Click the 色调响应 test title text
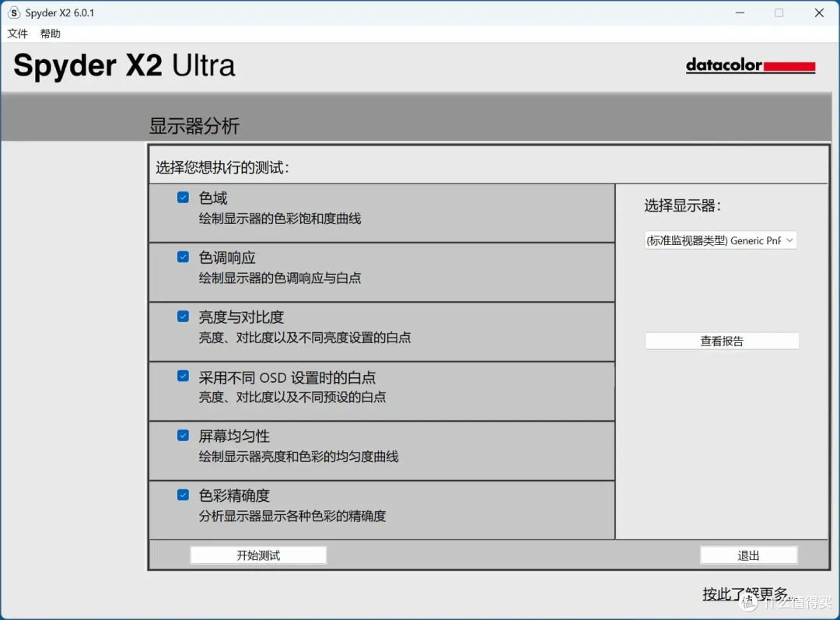Screen dimensions: 840x620 tap(227, 257)
